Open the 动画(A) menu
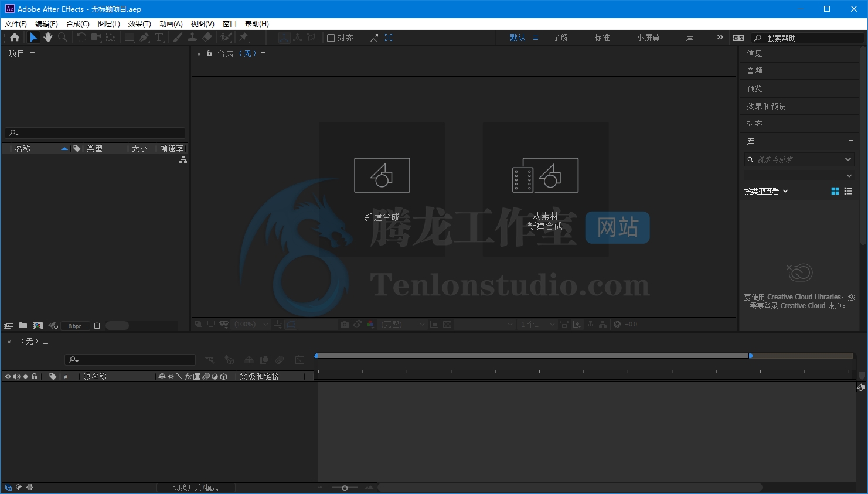868x494 pixels. [x=171, y=24]
